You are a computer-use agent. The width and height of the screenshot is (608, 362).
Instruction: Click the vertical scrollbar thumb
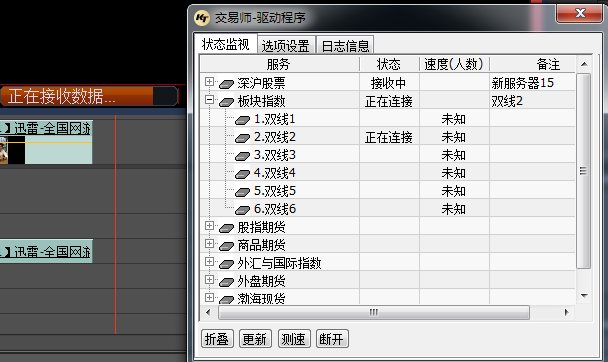(584, 171)
